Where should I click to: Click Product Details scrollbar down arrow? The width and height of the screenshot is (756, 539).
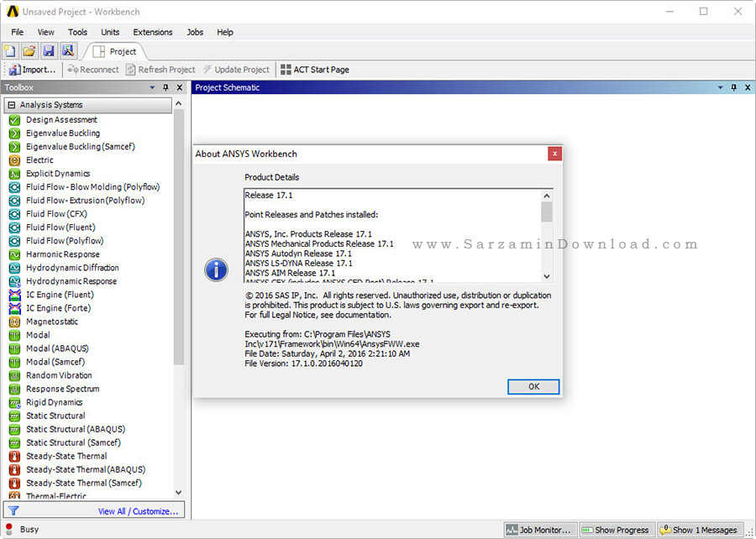click(546, 276)
